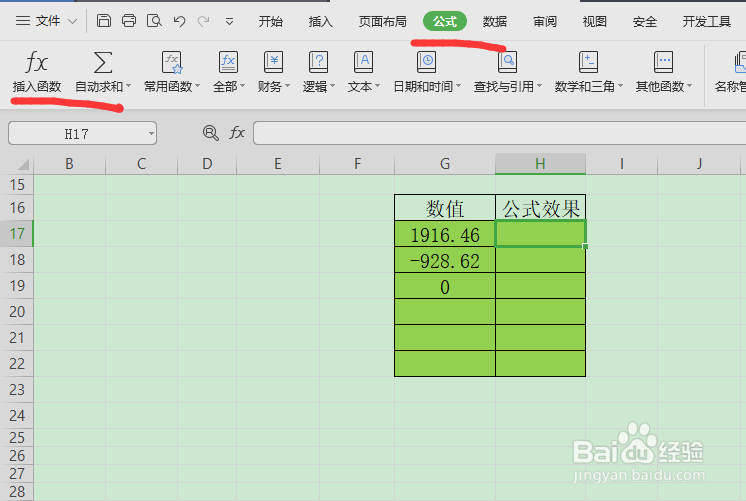The height and width of the screenshot is (501, 746).
Task: Open the Text (文本) functions icon
Action: tap(363, 62)
